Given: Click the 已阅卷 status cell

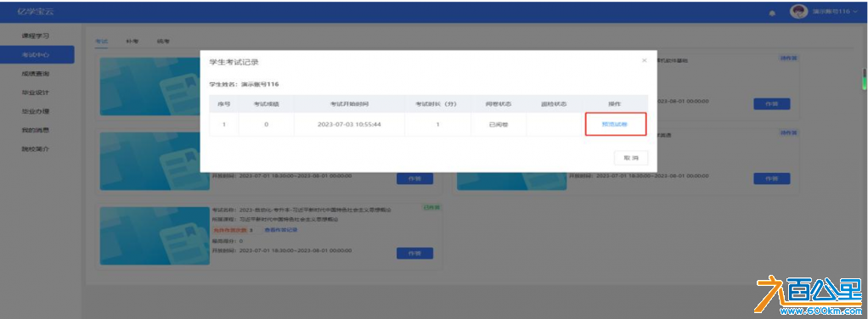Looking at the screenshot, I should tap(499, 125).
